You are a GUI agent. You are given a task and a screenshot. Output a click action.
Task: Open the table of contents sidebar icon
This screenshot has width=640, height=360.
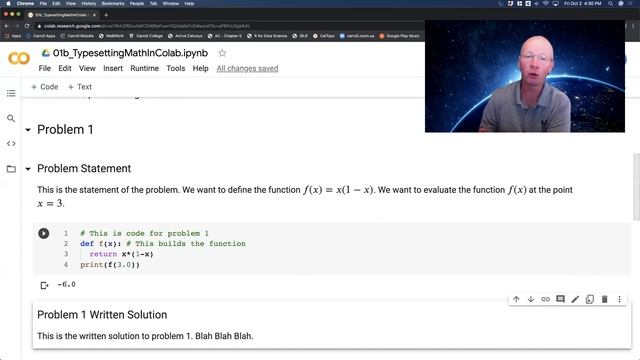click(x=11, y=93)
